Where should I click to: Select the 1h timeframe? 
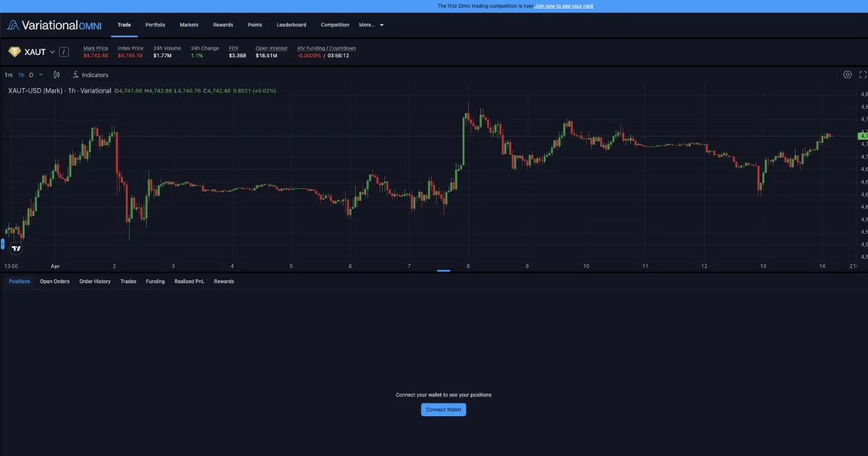click(21, 75)
